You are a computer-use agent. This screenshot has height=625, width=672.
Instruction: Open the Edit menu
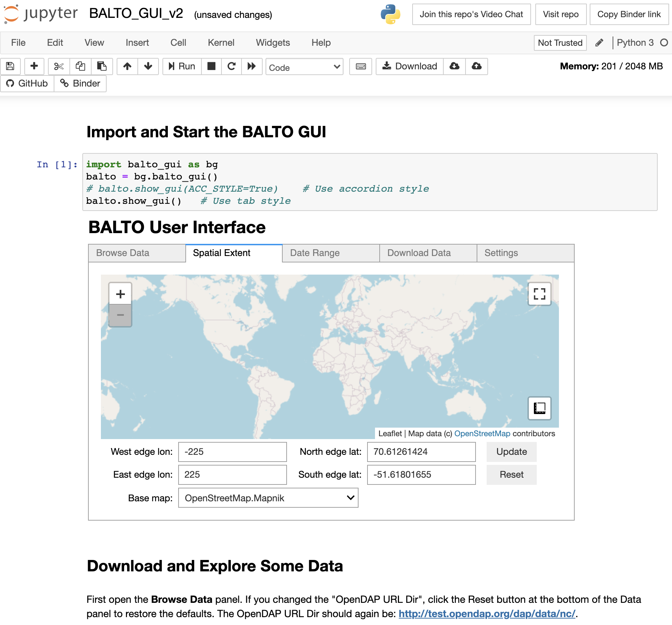coord(55,43)
